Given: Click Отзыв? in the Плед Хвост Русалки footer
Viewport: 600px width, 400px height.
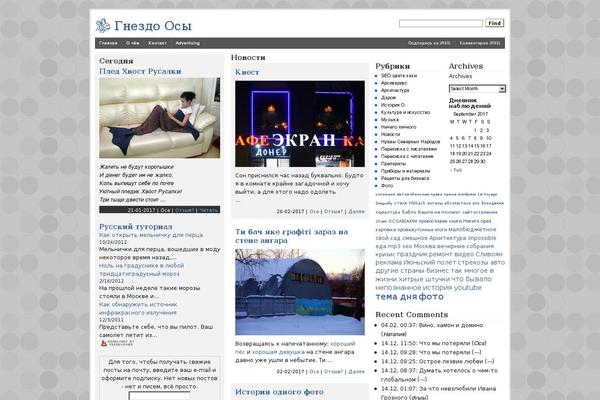Looking at the screenshot, I should click(185, 210).
